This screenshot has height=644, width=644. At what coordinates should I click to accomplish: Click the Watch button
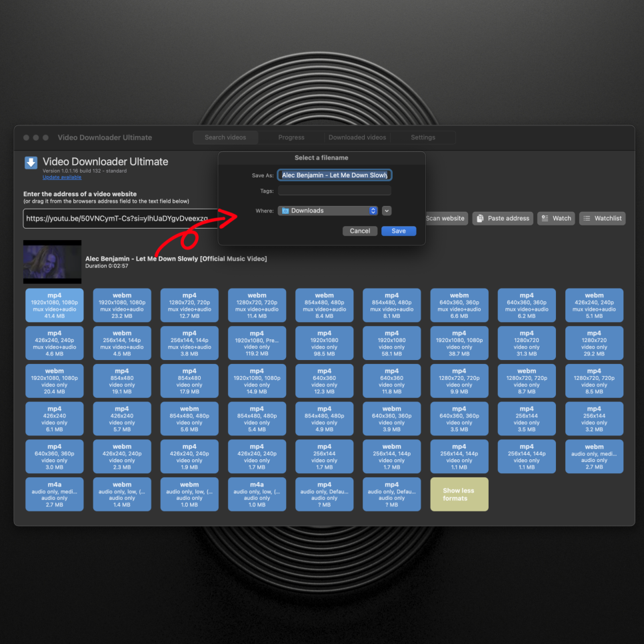pos(556,219)
